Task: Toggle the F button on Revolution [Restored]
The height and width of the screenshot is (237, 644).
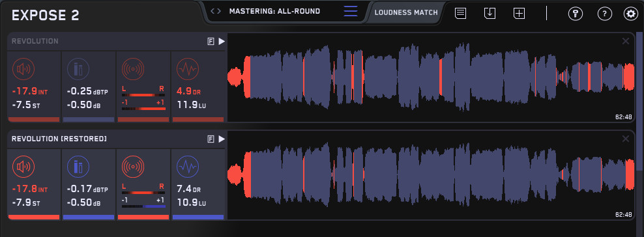Action: (211, 139)
